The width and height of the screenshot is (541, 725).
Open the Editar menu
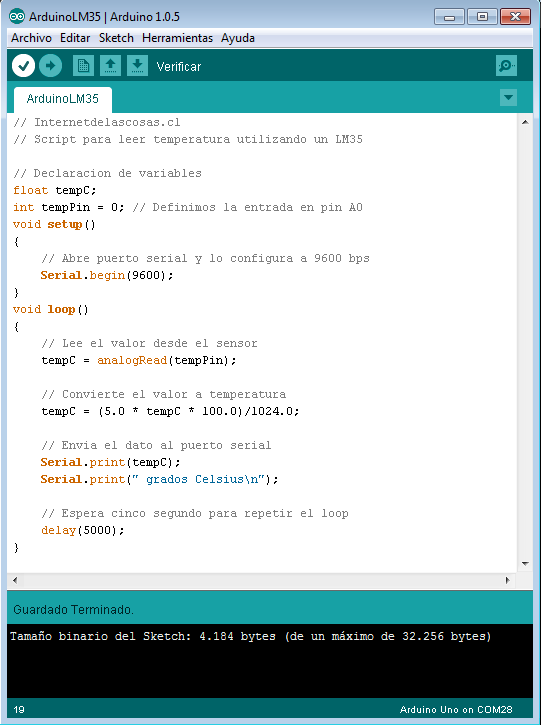pos(75,38)
